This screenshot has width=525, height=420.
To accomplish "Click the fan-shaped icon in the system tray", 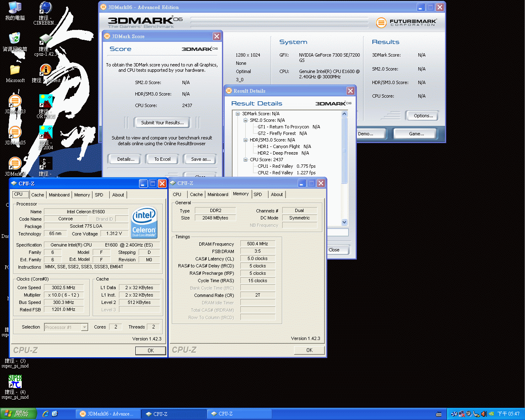I will click(x=454, y=414).
